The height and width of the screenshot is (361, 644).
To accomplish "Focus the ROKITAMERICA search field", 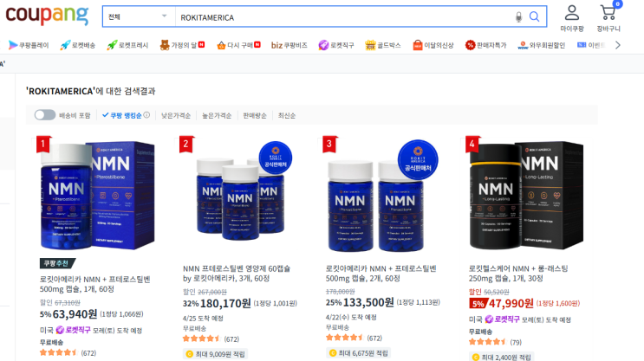I will click(x=343, y=17).
